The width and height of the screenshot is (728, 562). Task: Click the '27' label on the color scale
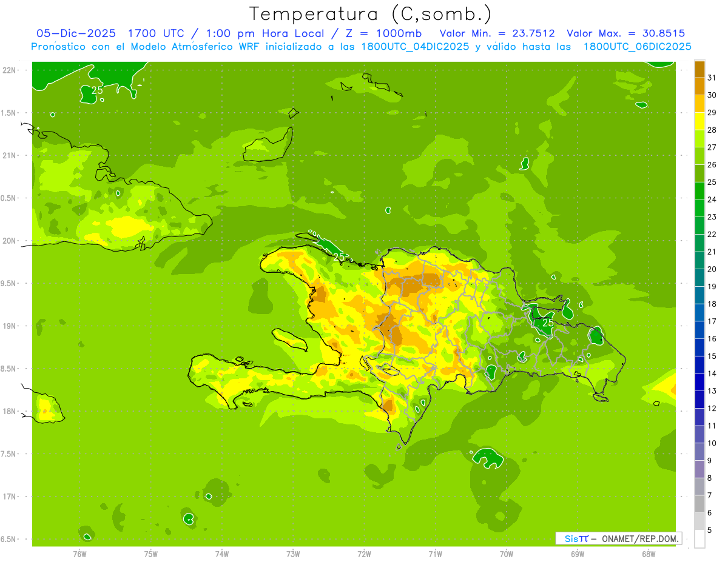tap(713, 147)
